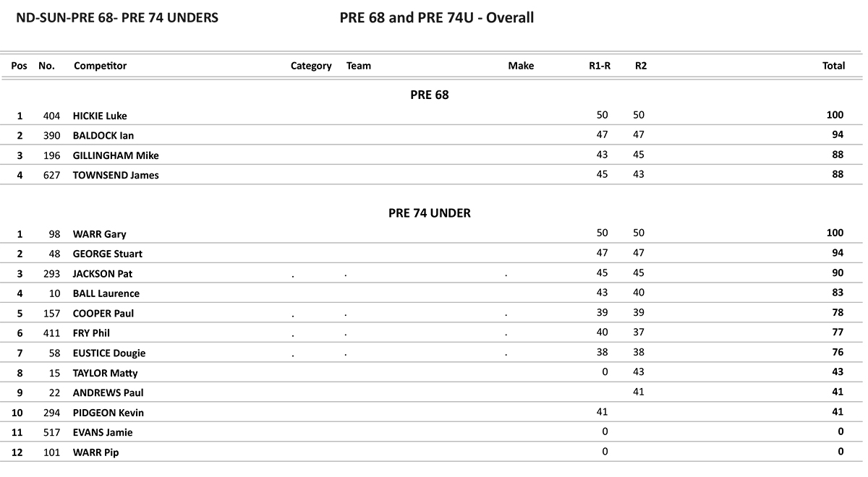Select the Total column header
Image resolution: width=868 pixels, height=477 pixels.
tap(833, 66)
